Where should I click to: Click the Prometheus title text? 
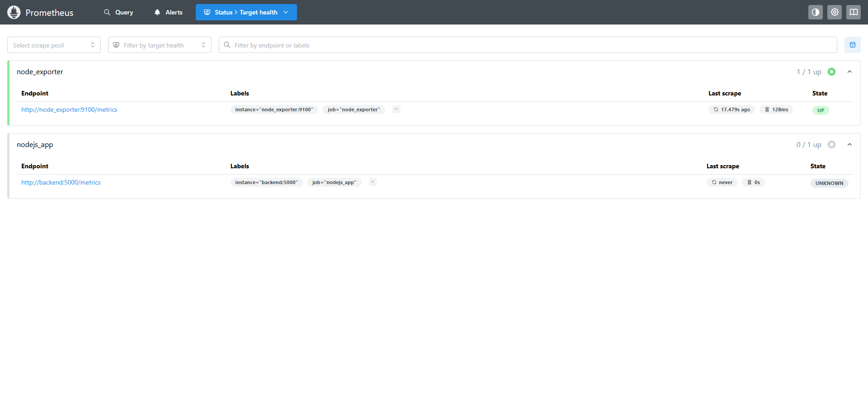pos(49,13)
